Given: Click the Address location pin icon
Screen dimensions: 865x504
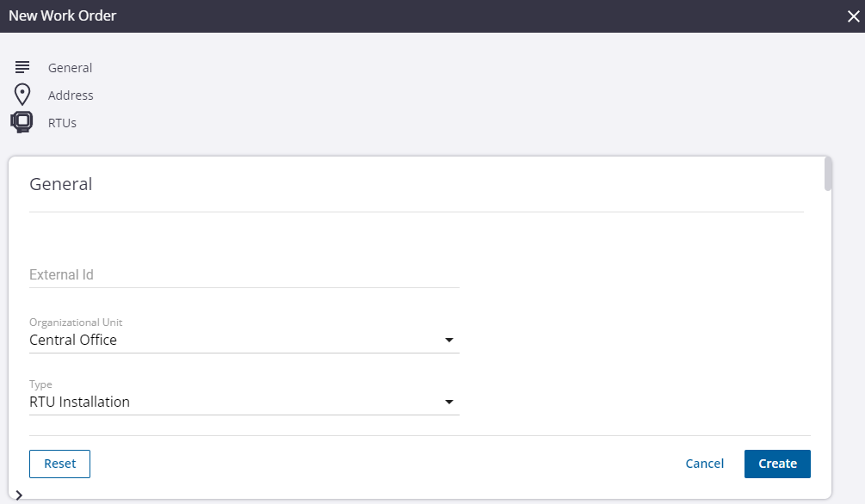Looking at the screenshot, I should click(22, 95).
